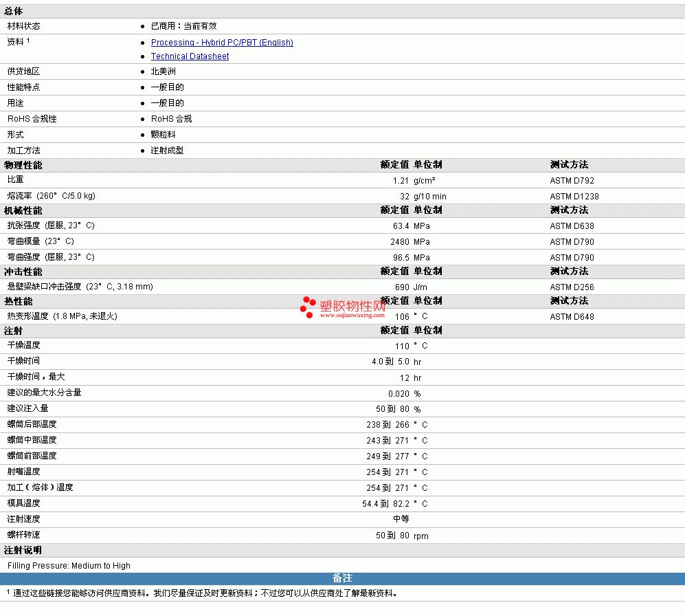Click the 颗粒料 form value
Screen dimensions: 685x616
[164, 135]
